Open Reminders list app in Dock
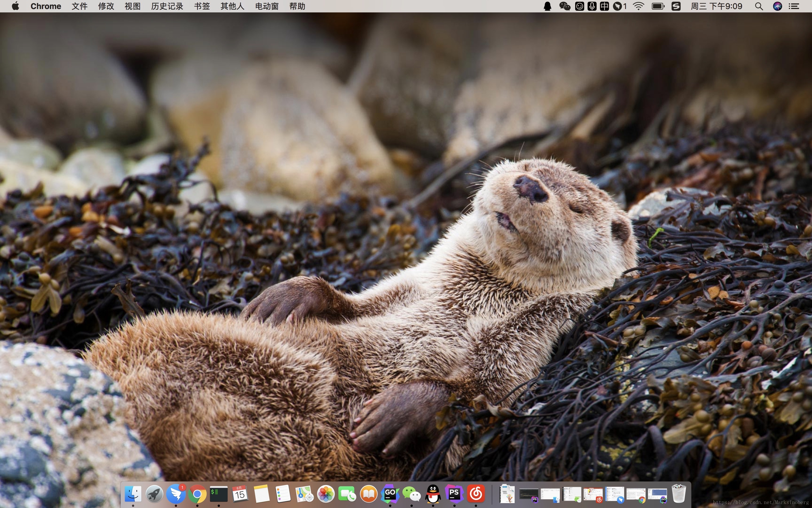812x508 pixels. (x=283, y=494)
